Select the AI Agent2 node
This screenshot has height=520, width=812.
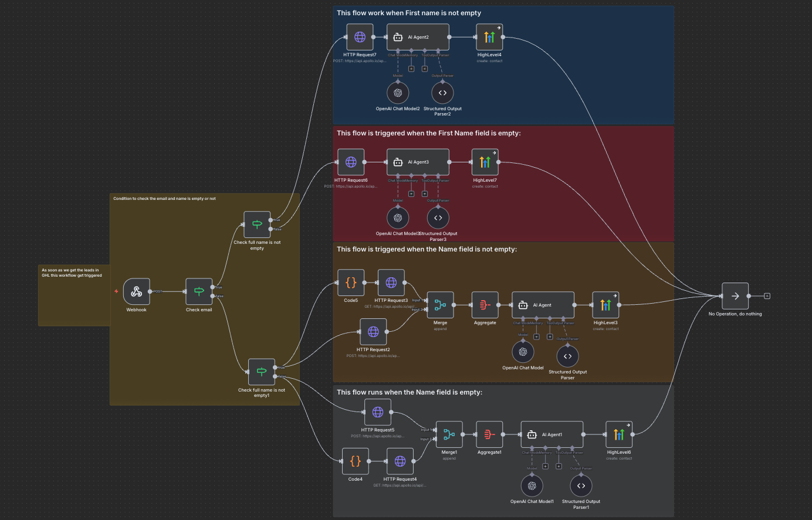coord(418,37)
